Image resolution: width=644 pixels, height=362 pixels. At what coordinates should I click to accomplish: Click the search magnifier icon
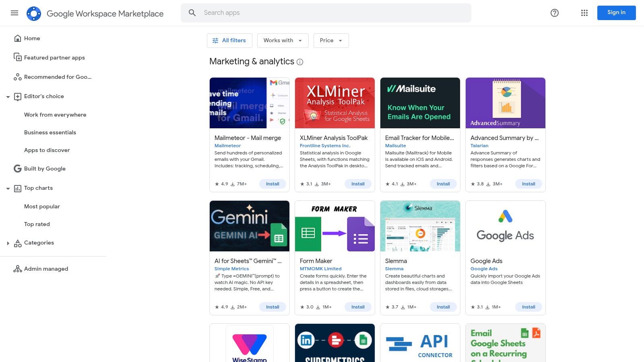[x=192, y=13]
